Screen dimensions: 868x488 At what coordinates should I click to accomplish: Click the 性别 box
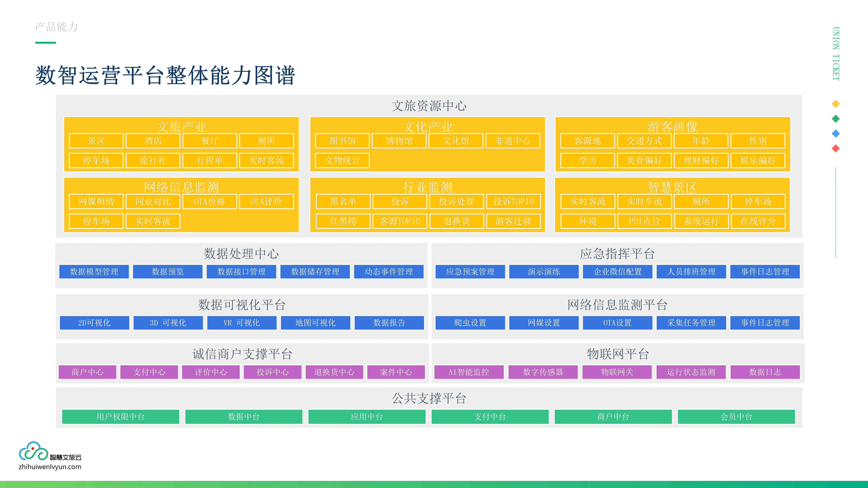[x=758, y=141]
